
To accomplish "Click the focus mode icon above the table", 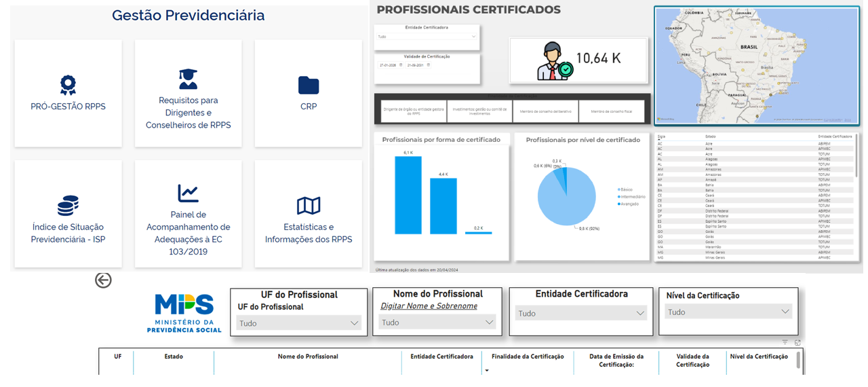I will tap(798, 343).
